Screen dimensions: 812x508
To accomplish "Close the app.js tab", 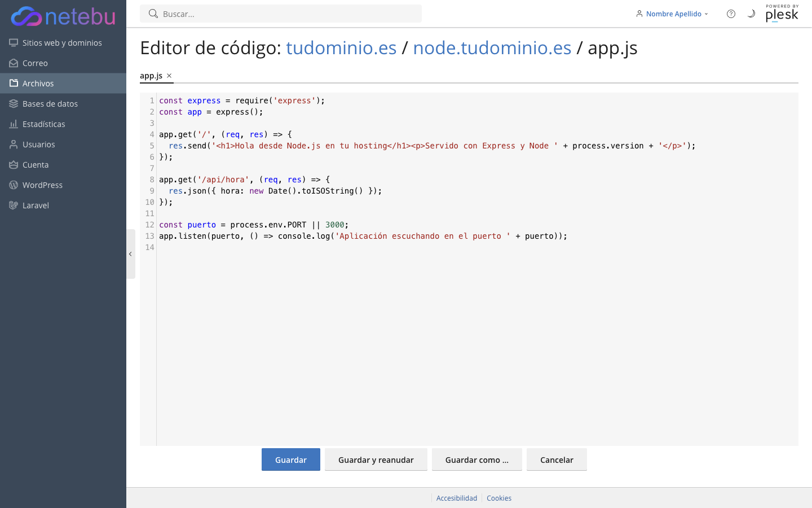I will pyautogui.click(x=169, y=76).
